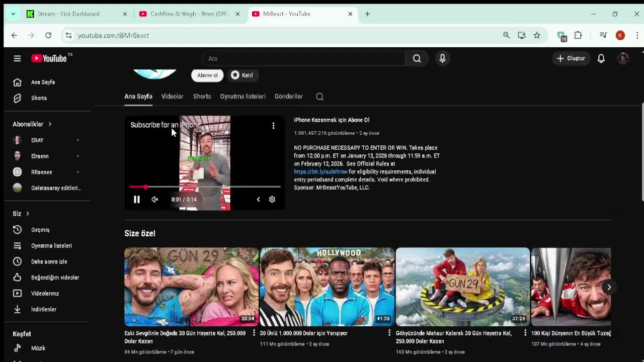Open the browser three-dot menu
644x362 pixels.
637,35
